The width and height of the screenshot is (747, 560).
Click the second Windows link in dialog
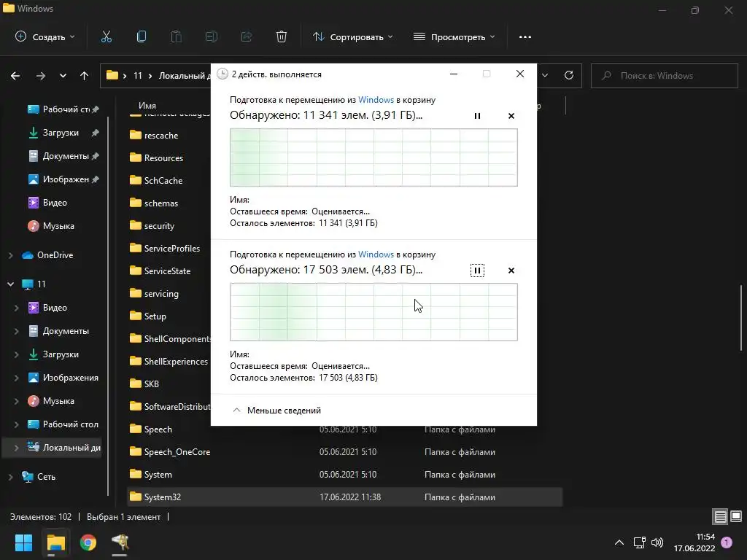point(376,254)
